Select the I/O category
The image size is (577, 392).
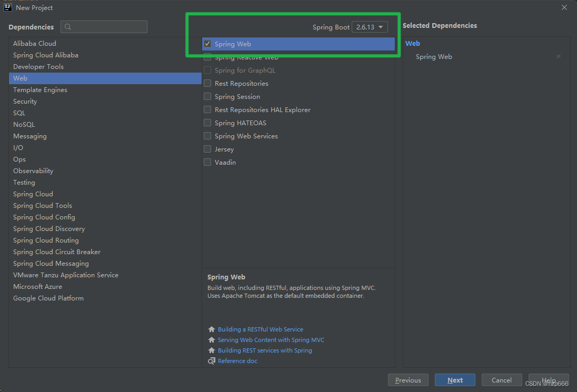tap(105, 148)
